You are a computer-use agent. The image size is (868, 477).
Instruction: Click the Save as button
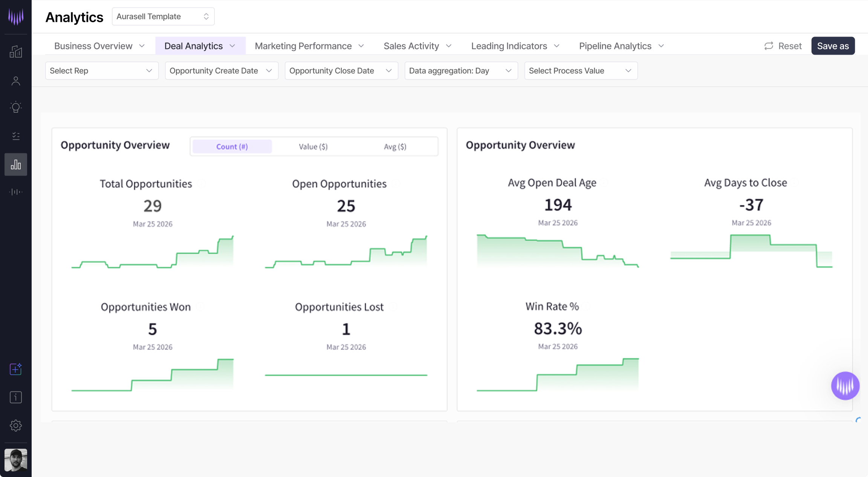[833, 46]
